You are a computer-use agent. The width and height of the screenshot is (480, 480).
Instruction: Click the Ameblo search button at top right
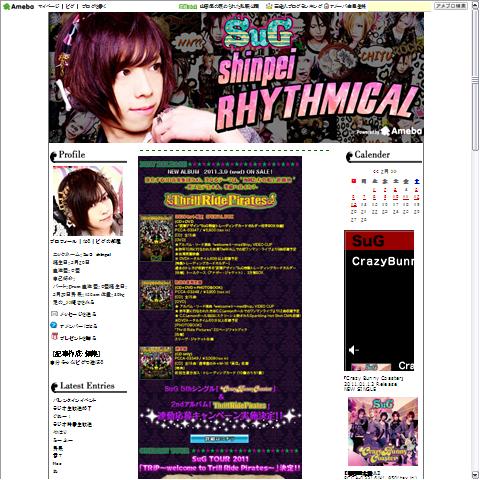click(x=451, y=6)
